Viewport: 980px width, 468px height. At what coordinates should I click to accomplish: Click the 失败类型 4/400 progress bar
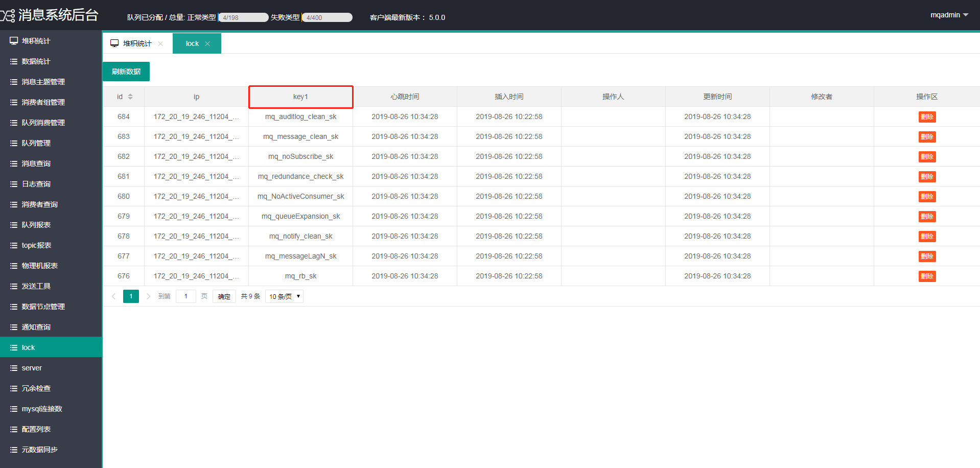[327, 17]
